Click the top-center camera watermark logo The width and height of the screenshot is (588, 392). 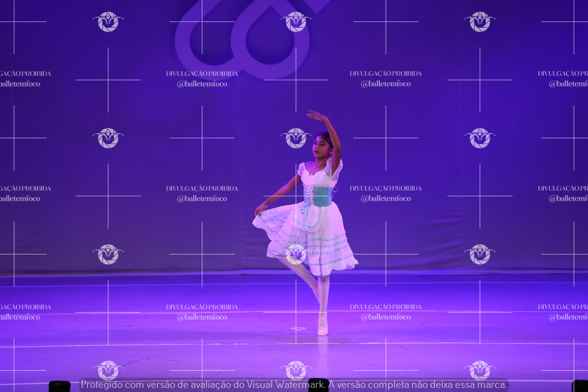[x=296, y=22]
